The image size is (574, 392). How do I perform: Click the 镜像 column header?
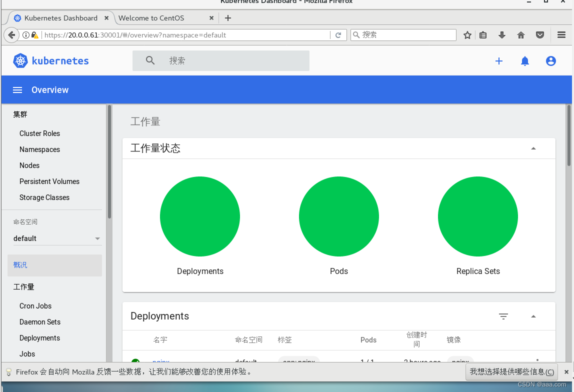(x=453, y=340)
